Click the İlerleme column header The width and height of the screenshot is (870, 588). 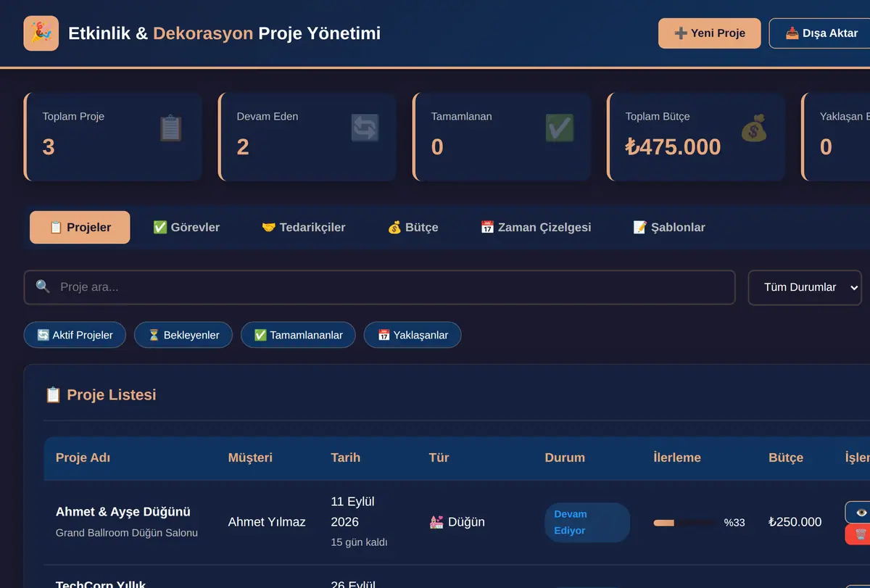677,457
